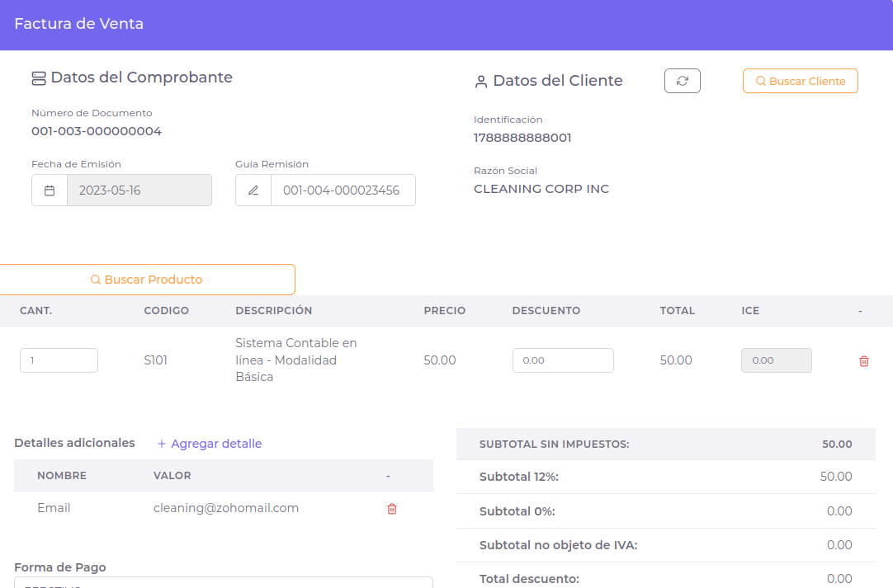The width and height of the screenshot is (893, 588).
Task: Click the person icon beside Datos del Cliente
Action: pos(480,82)
